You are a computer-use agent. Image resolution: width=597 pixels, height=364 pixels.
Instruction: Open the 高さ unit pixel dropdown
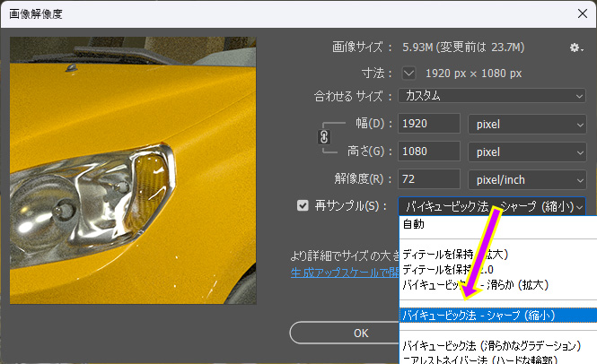[527, 152]
